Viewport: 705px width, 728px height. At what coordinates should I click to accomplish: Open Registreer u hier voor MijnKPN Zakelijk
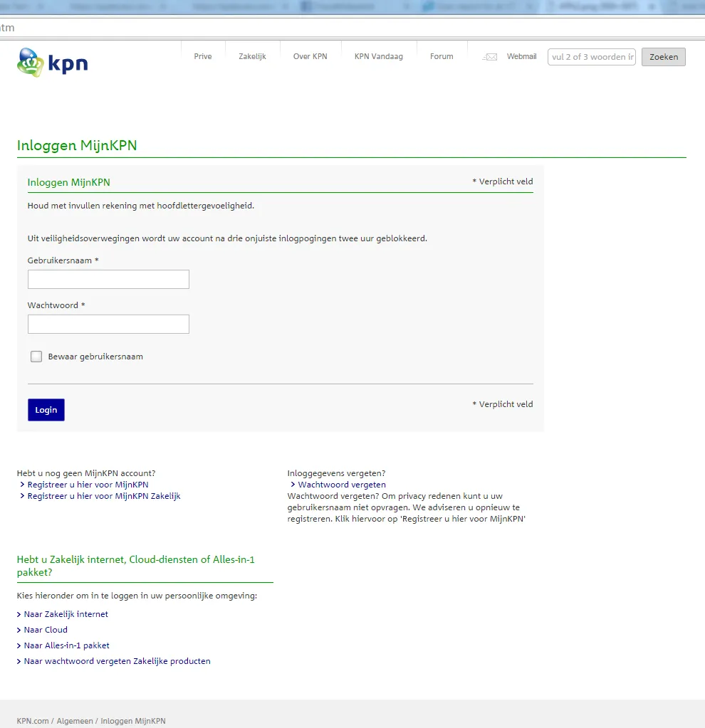pos(104,496)
